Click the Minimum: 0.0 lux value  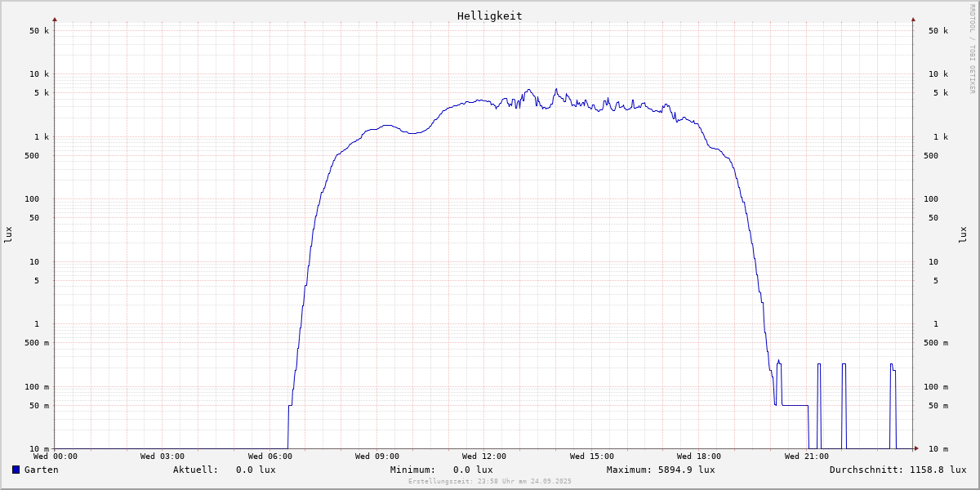coord(442,470)
